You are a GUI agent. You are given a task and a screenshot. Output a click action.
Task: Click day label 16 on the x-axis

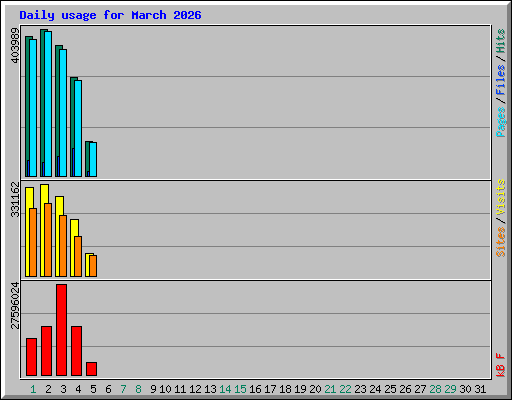[255, 389]
